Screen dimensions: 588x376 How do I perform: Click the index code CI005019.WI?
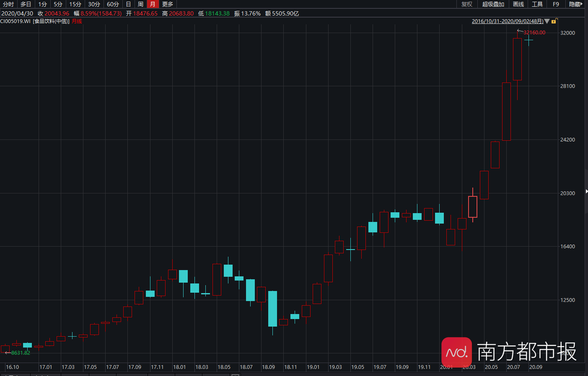(16, 21)
